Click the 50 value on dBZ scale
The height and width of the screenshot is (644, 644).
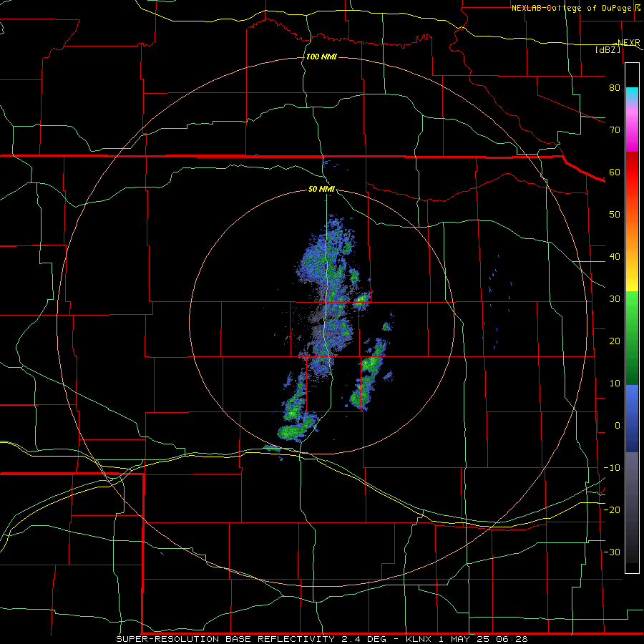click(x=615, y=215)
